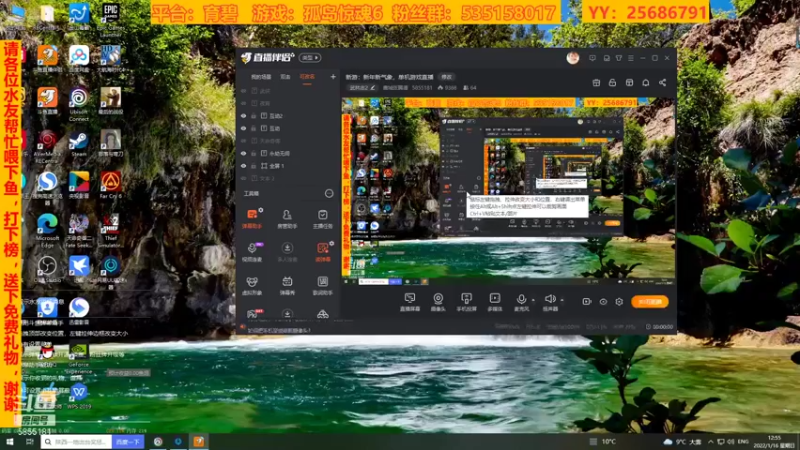800x450 pixels.
Task: Add a 摄像头 camera source
Action: coord(438,302)
